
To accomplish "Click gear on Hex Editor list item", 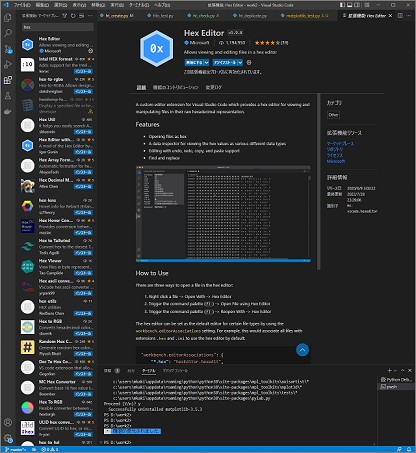I will coord(90,51).
